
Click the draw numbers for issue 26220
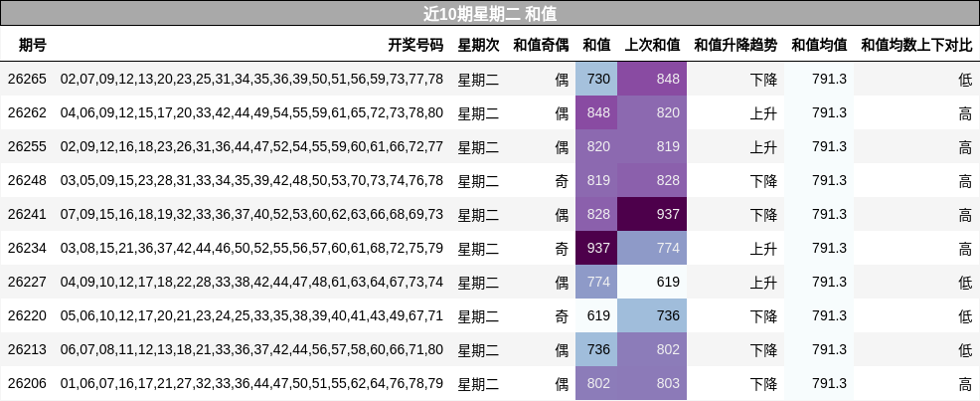coord(251,315)
